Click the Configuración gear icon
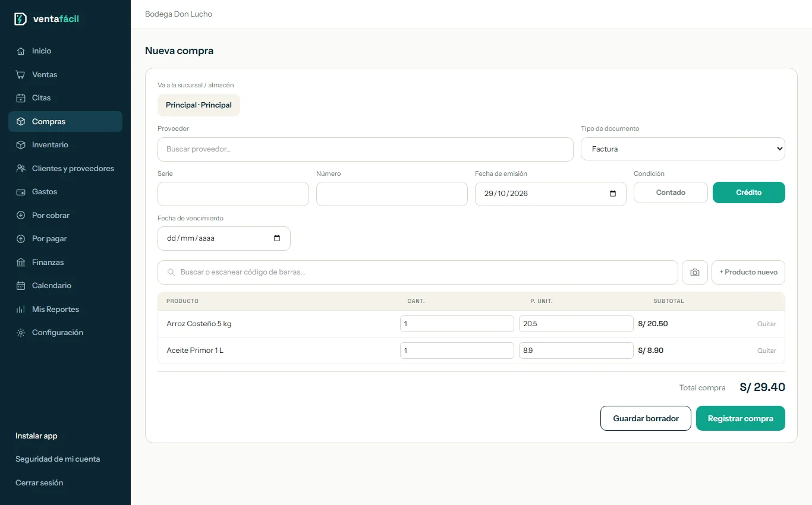Image resolution: width=812 pixels, height=505 pixels. [x=21, y=333]
